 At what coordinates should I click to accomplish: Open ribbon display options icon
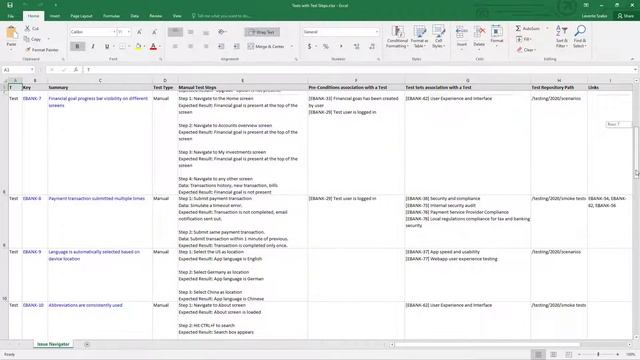tap(586, 5)
